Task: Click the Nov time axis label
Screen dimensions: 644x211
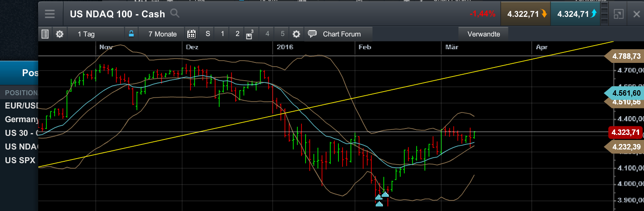Action: (x=106, y=47)
